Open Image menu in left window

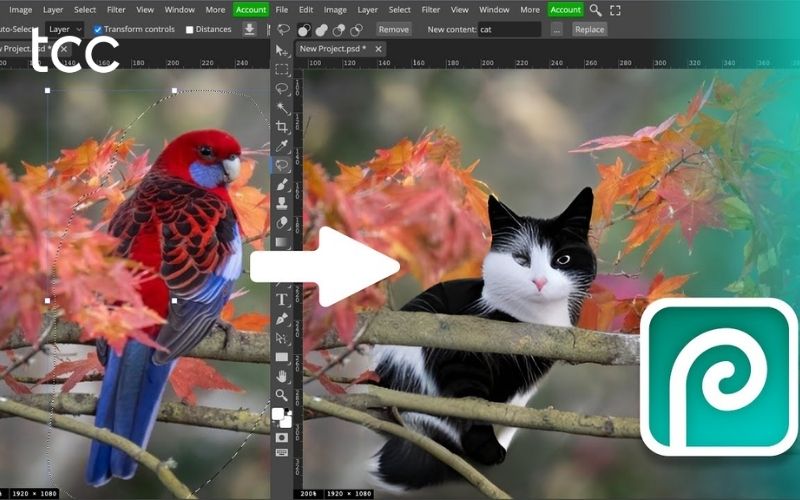[20, 10]
